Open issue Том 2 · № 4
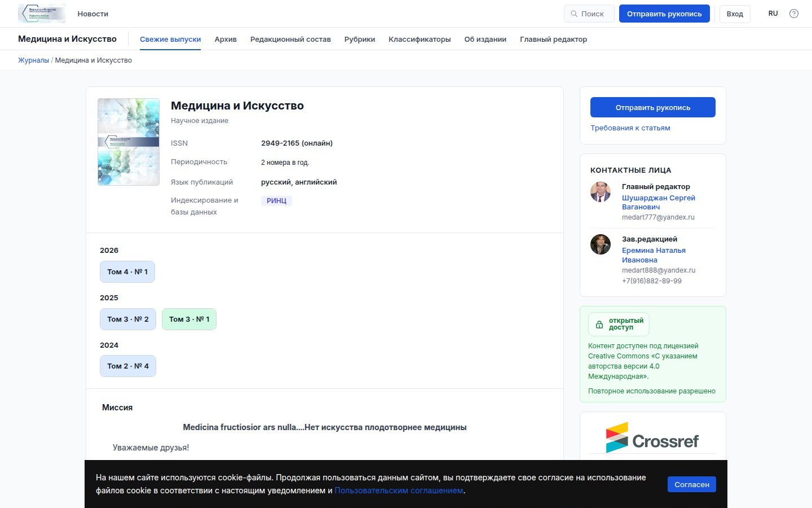 128,366
